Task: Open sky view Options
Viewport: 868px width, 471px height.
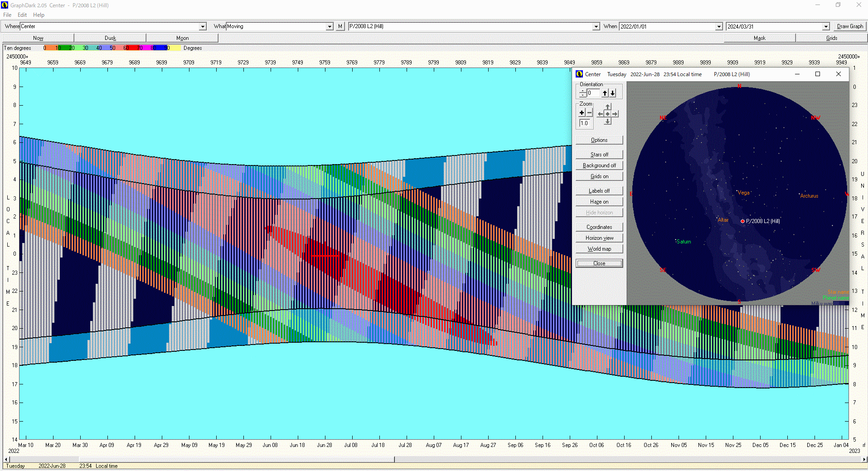Action: click(599, 140)
